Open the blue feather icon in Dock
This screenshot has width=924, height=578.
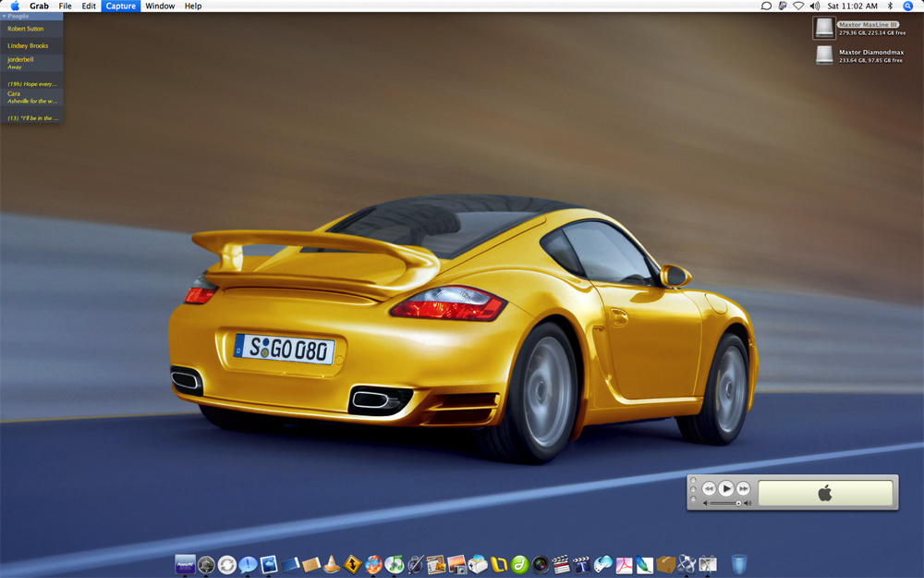click(x=645, y=564)
